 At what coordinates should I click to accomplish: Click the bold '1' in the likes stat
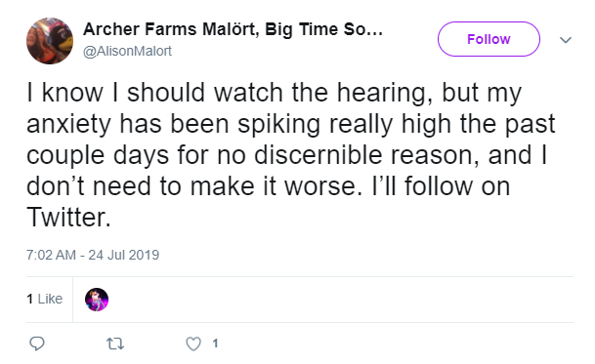coord(30,299)
